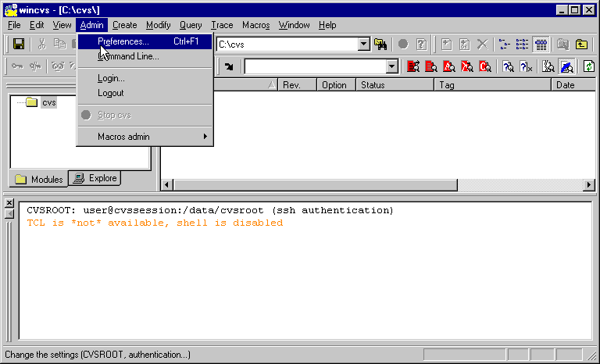Viewport: 600px width, 364px height.
Task: Open the empty filter combo box dropdown
Action: pyautogui.click(x=392, y=67)
